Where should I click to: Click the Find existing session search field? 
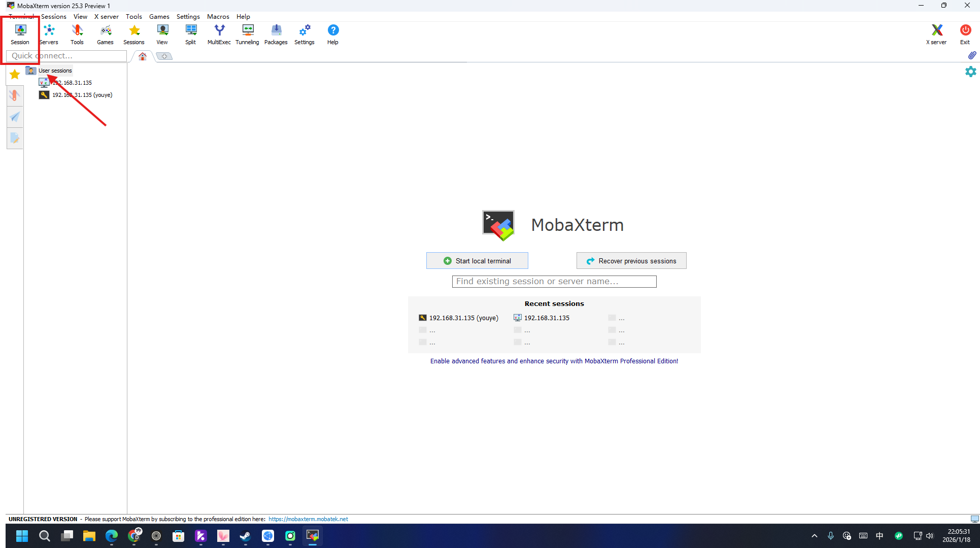(554, 282)
